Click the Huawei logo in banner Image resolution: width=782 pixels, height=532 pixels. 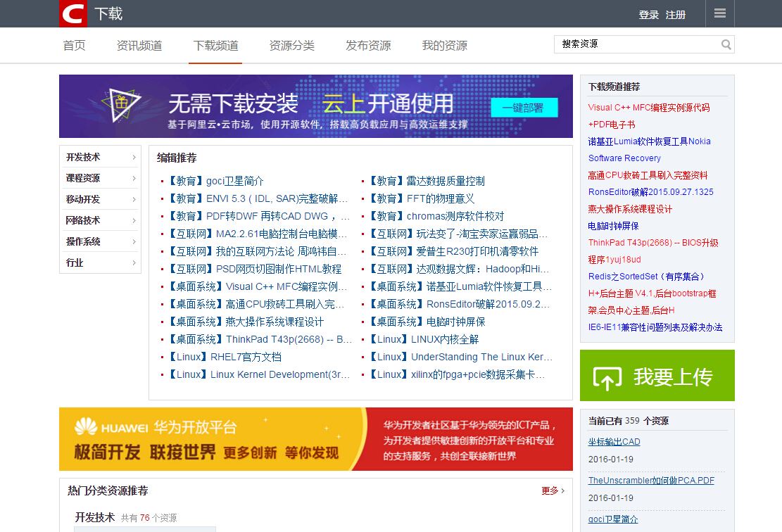tap(86, 427)
